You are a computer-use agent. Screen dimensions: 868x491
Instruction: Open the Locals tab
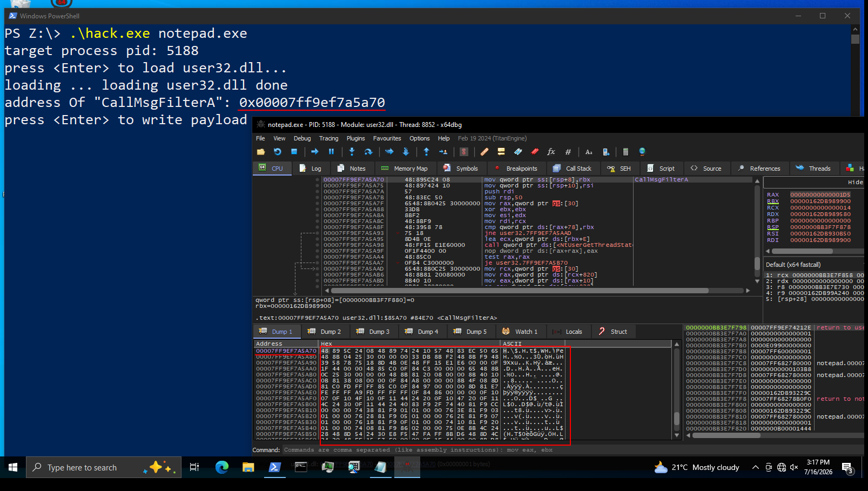pos(568,332)
